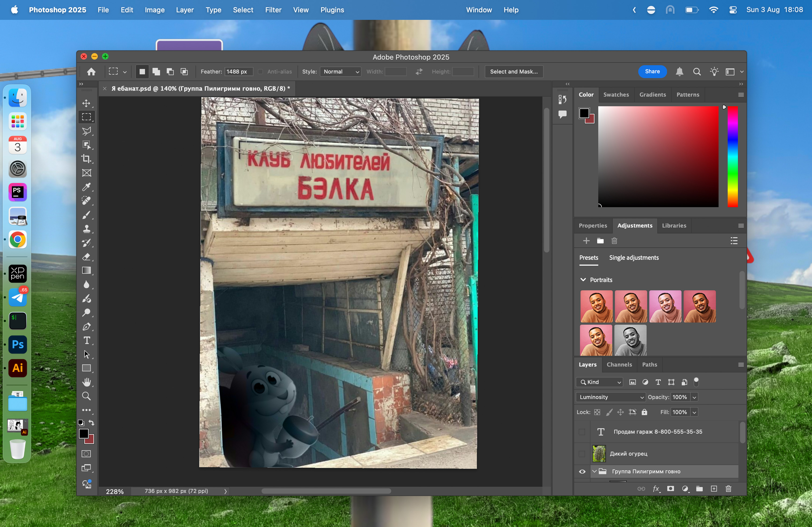Screen dimensions: 812x527
Task: Switch to the Properties tab
Action: click(593, 226)
